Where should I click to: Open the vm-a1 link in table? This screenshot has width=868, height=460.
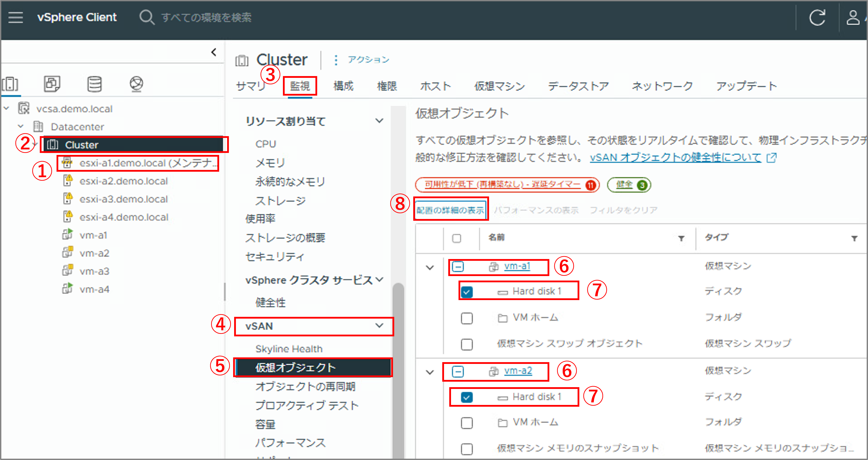(517, 267)
